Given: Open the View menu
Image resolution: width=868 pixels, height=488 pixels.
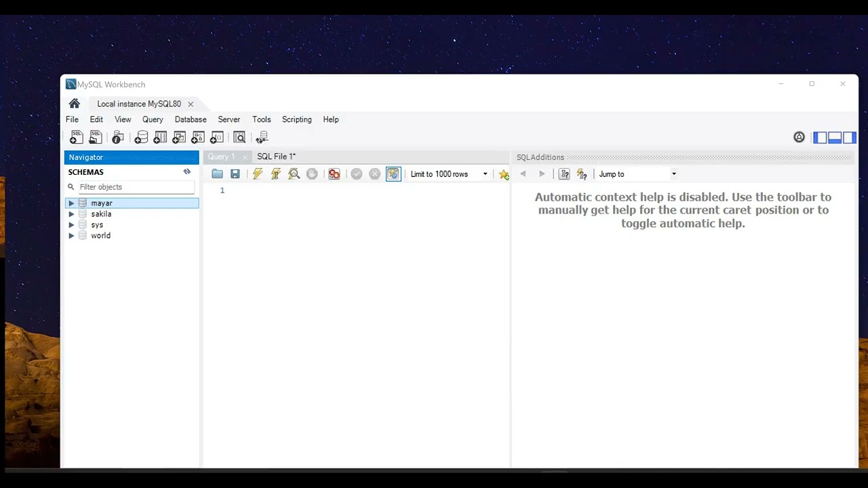Looking at the screenshot, I should coord(123,119).
